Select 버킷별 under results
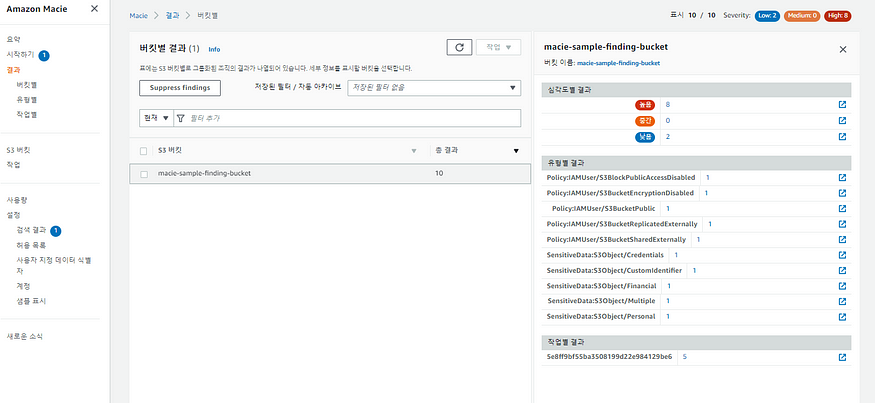Image resolution: width=875 pixels, height=403 pixels. point(26,85)
